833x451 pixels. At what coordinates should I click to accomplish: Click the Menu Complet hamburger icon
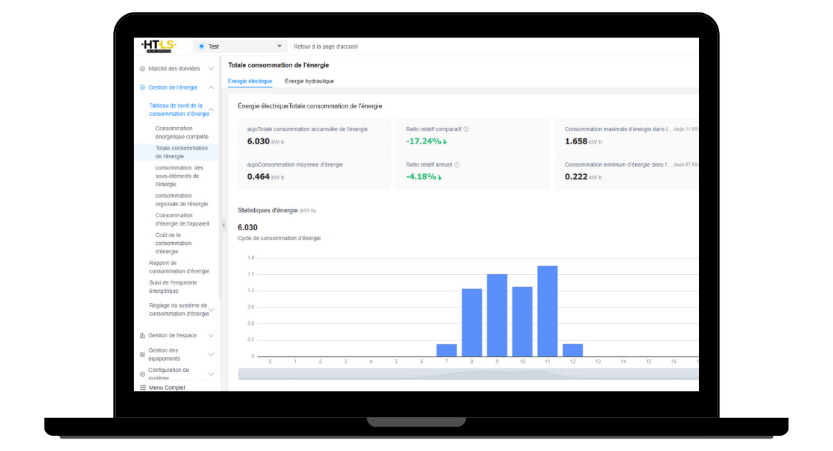click(x=141, y=387)
